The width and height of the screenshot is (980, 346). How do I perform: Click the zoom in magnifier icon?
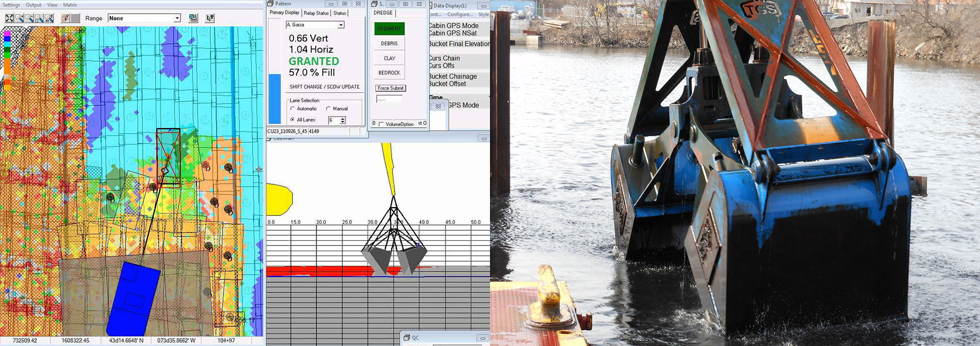pos(19,18)
